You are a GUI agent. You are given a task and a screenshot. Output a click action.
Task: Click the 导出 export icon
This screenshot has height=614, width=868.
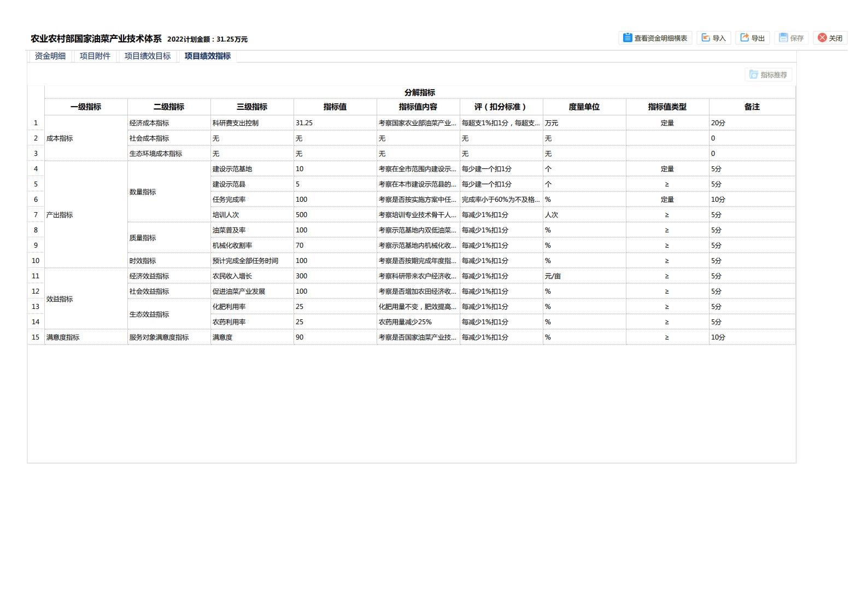[x=744, y=38]
